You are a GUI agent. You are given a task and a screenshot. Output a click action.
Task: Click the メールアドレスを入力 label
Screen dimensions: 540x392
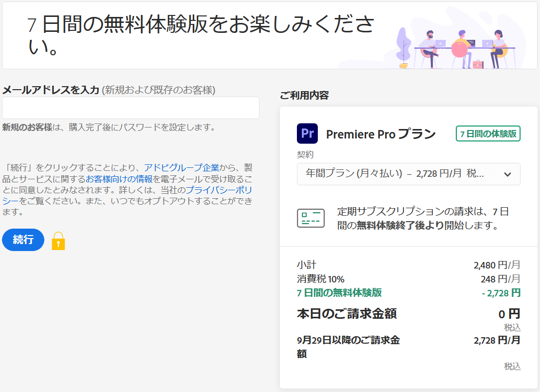click(x=51, y=90)
